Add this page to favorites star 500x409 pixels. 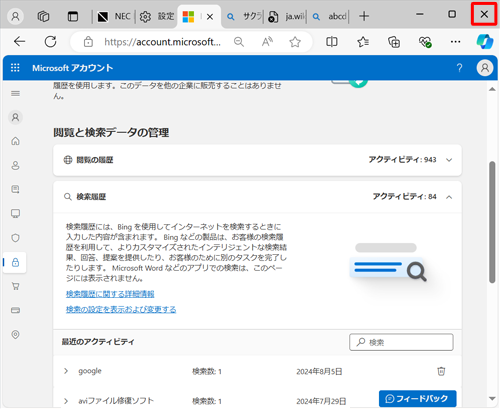click(295, 42)
